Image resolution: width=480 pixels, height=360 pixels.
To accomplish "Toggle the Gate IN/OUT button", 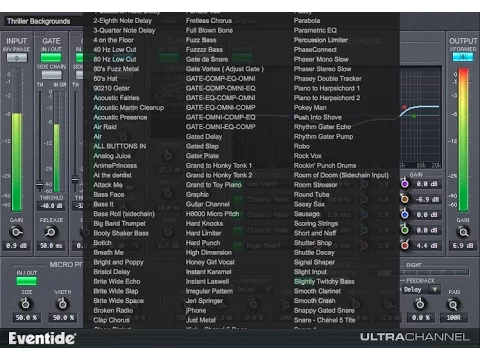I will pyautogui.click(x=51, y=57).
